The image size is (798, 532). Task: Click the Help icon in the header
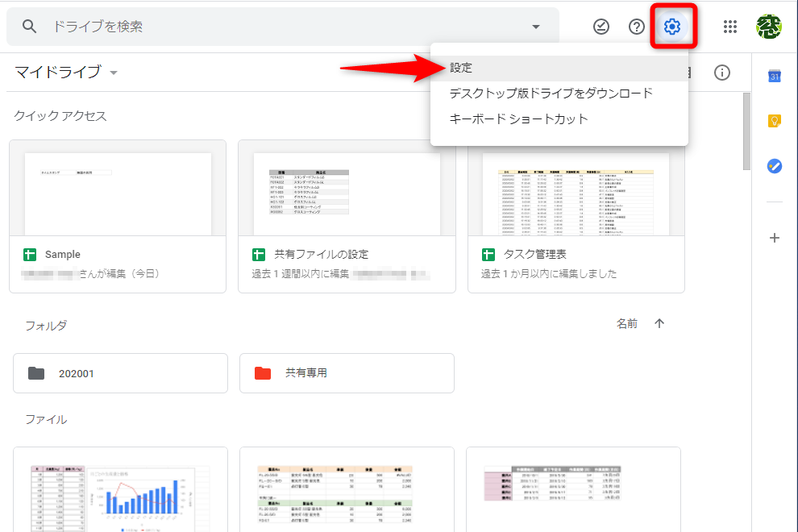636,26
